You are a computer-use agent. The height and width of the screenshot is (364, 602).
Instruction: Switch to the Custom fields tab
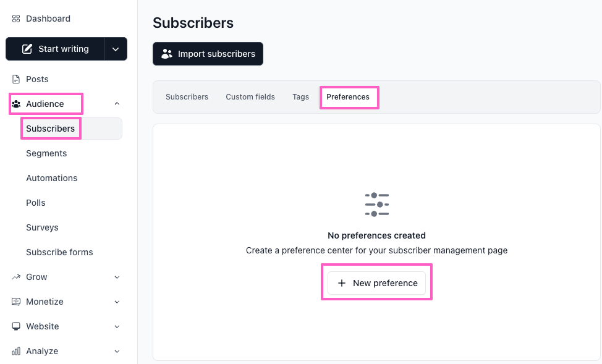click(x=250, y=97)
